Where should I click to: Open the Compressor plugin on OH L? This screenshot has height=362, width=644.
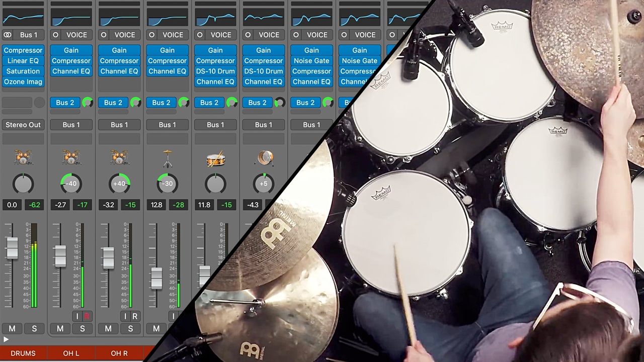(71, 61)
